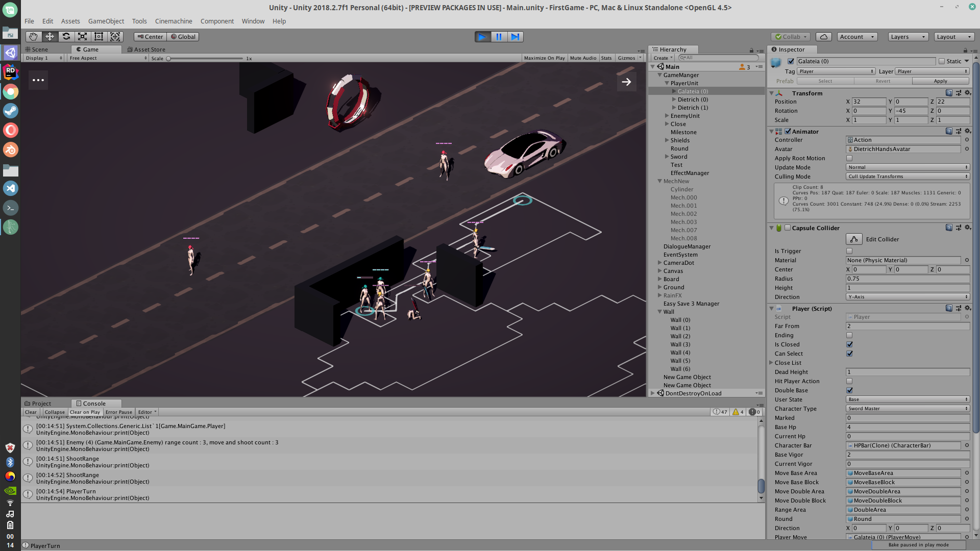This screenshot has width=980, height=551.
Task: Select the Rotate tool
Action: (66, 37)
